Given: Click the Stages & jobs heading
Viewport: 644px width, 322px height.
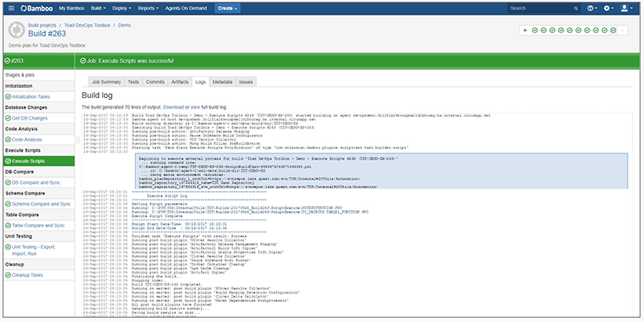Looking at the screenshot, I should point(20,75).
